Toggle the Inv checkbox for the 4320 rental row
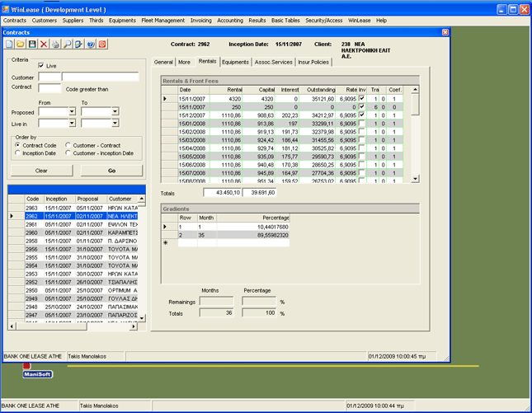 [x=362, y=98]
